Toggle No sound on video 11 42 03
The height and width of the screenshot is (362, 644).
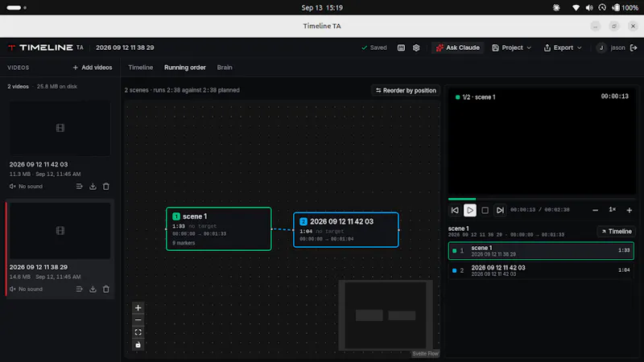pyautogui.click(x=26, y=187)
